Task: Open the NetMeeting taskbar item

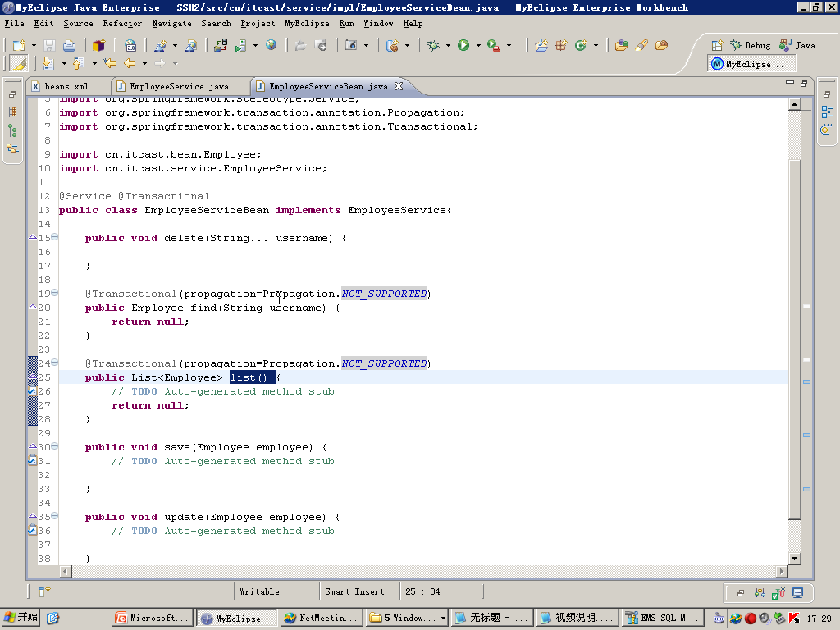Action: pos(320,618)
